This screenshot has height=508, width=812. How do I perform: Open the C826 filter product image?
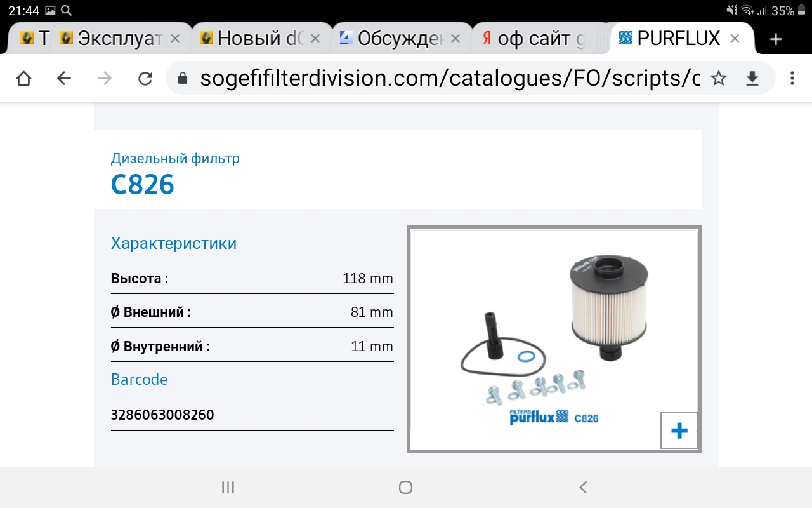[x=554, y=339]
